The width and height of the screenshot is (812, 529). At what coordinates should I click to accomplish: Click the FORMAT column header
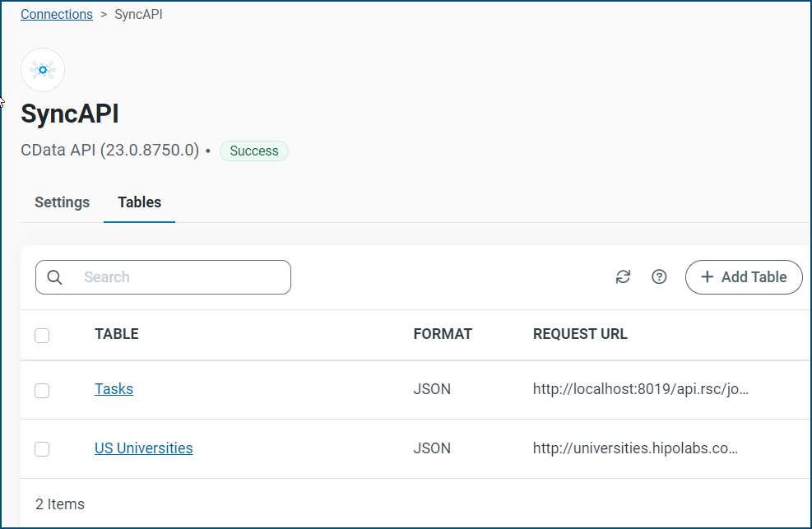(443, 334)
